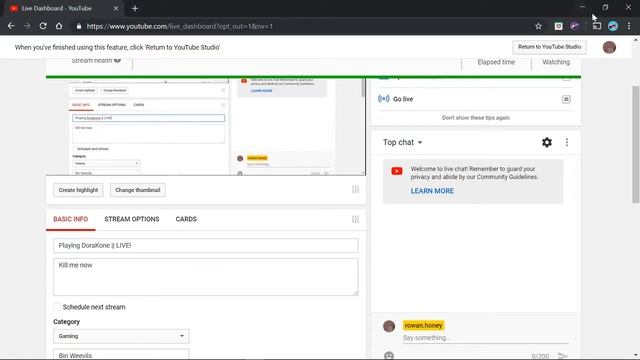Open the YouTube account avatar menu
The image size is (640, 360).
point(609,47)
